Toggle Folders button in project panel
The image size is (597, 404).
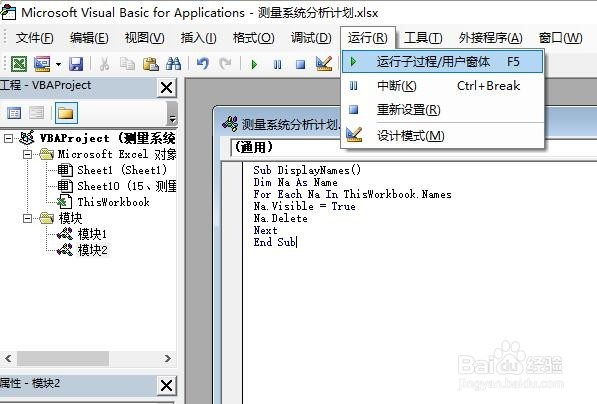[66, 113]
